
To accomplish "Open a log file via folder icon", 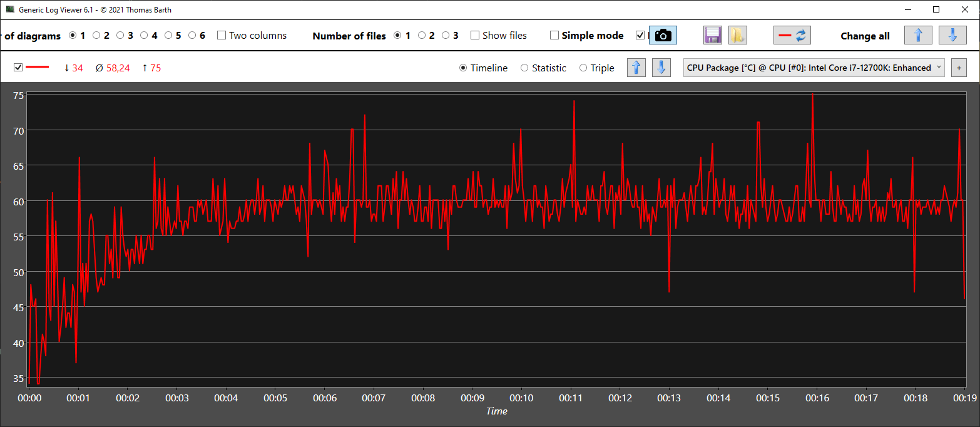I will tap(738, 36).
